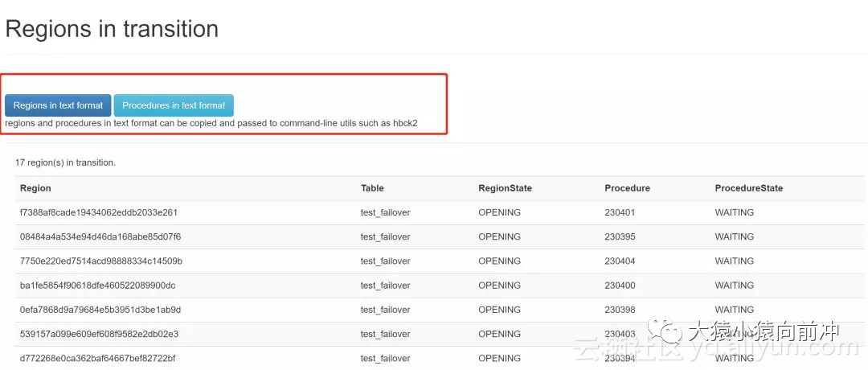Image resolution: width=868 pixels, height=370 pixels.
Task: Click the RegionState column header
Action: tap(505, 188)
